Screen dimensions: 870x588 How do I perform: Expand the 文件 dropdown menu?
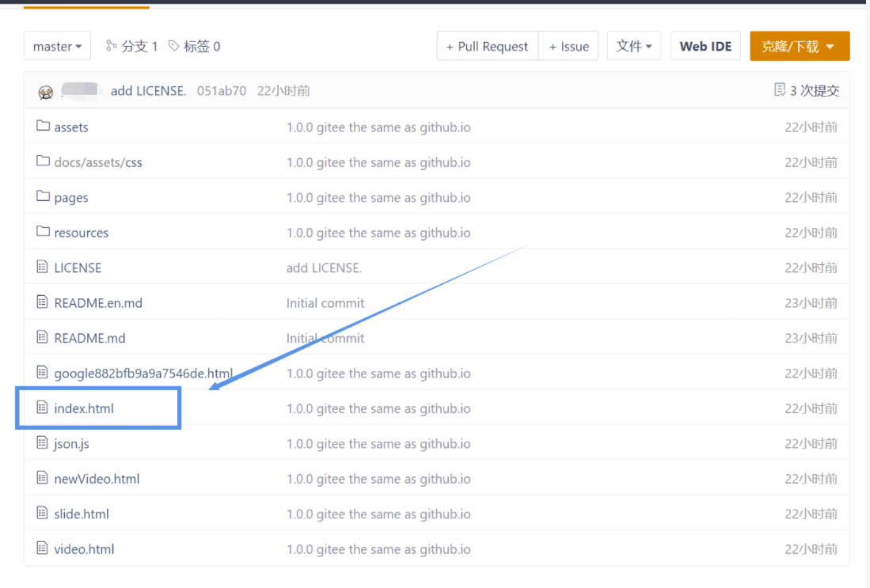click(634, 47)
